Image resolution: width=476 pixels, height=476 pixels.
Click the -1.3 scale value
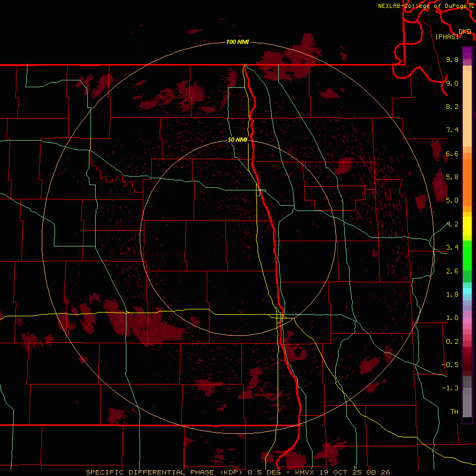coord(450,388)
